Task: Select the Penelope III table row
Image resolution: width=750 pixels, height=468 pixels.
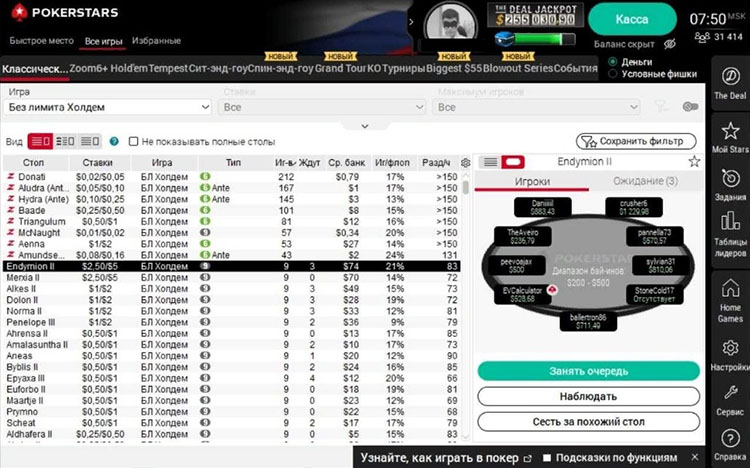Action: [232, 322]
